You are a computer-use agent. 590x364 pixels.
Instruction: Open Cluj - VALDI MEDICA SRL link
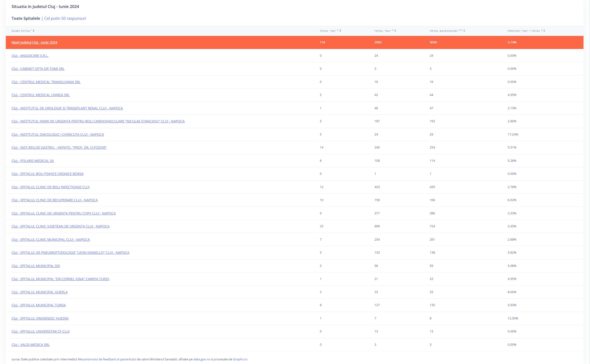click(x=31, y=345)
